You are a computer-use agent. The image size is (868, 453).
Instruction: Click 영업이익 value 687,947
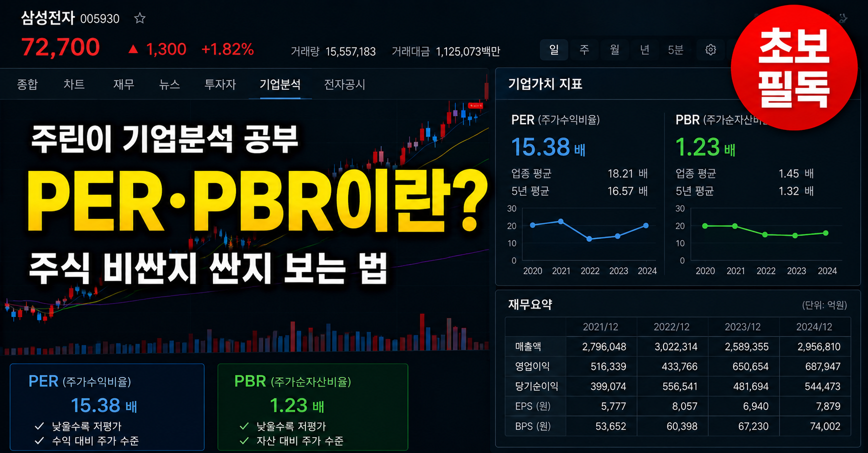(x=823, y=366)
